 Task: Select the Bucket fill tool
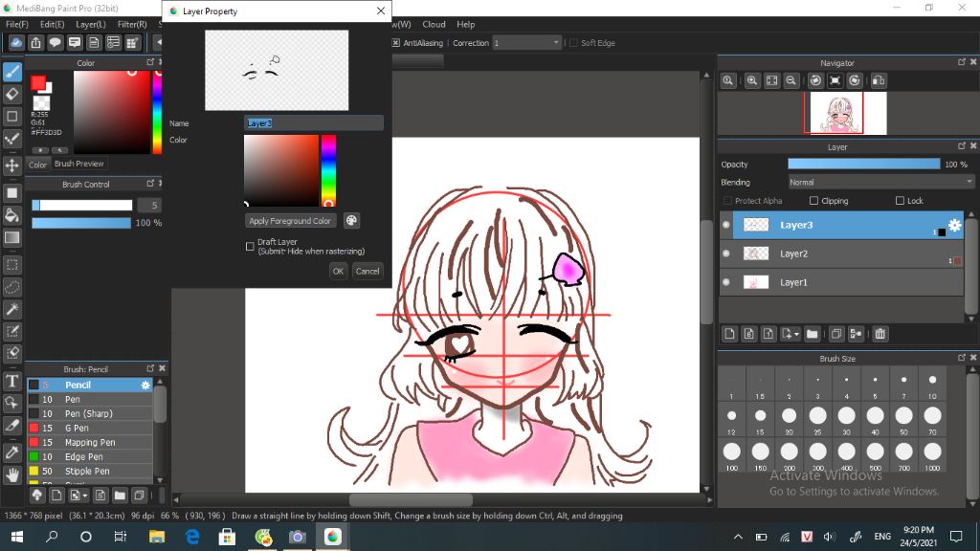pyautogui.click(x=11, y=215)
